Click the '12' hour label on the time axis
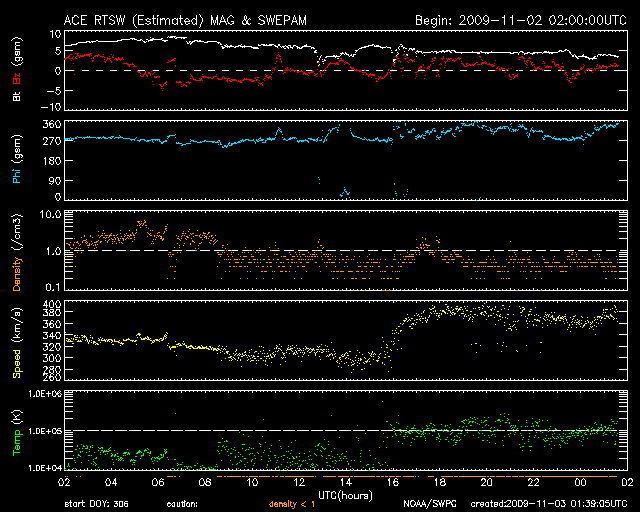 (299, 483)
